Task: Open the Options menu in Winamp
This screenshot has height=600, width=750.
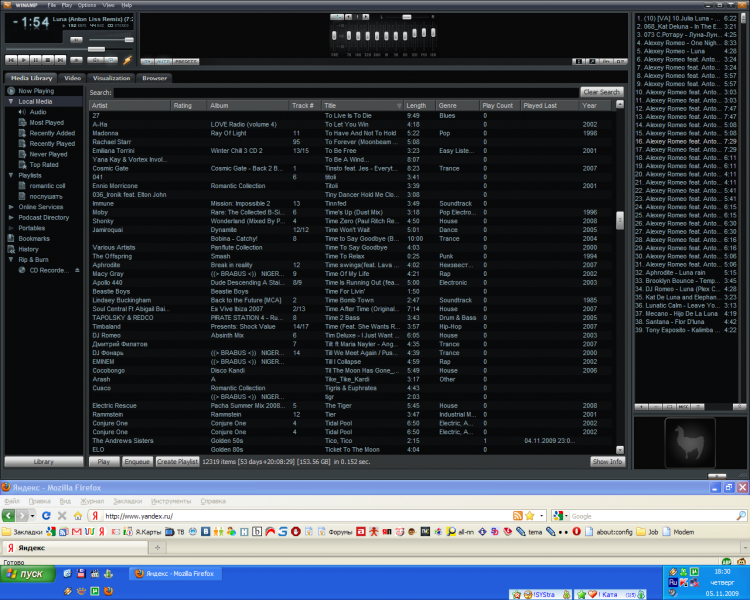Action: point(87,5)
